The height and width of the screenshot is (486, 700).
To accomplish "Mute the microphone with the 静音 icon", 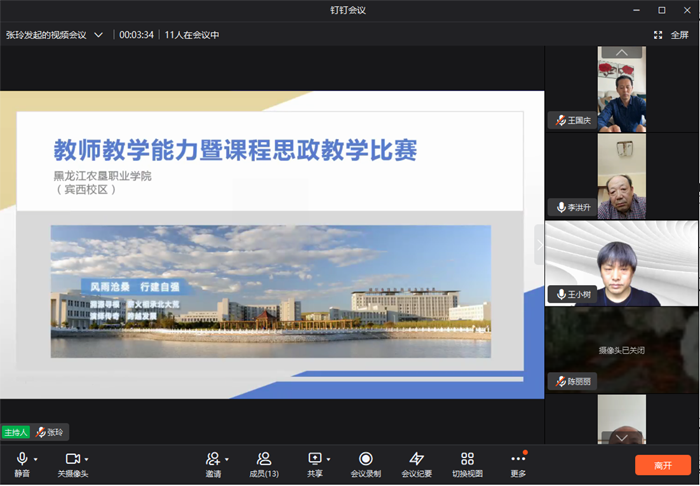I will tap(22, 459).
